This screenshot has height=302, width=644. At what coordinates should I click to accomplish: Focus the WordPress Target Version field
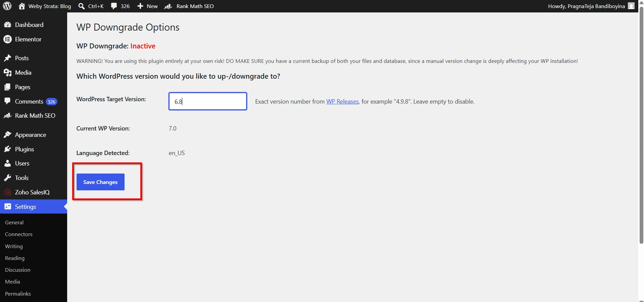208,101
